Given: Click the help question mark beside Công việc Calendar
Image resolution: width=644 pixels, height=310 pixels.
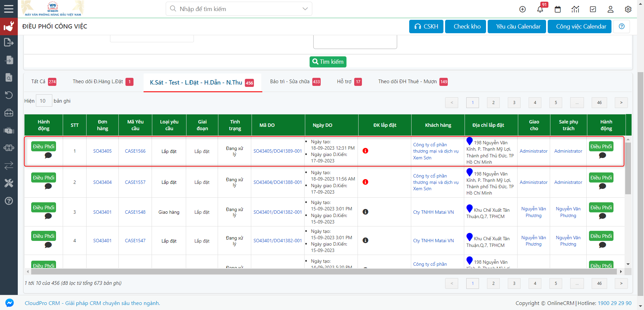Looking at the screenshot, I should pos(622,27).
